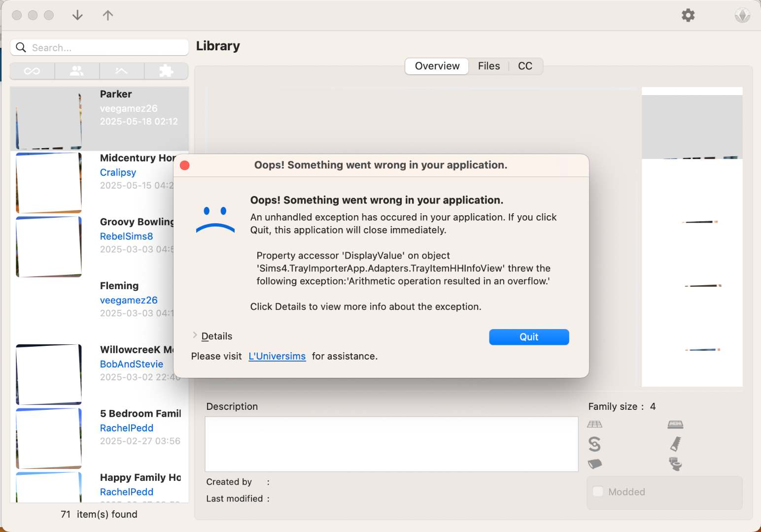Open the L'Universims assistance link
Image resolution: width=761 pixels, height=532 pixels.
click(277, 356)
